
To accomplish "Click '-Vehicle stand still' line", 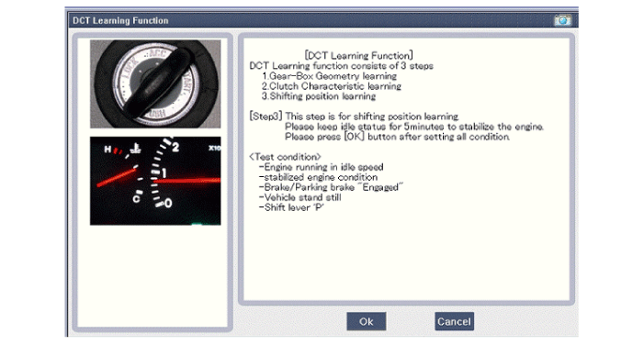I will point(300,197).
